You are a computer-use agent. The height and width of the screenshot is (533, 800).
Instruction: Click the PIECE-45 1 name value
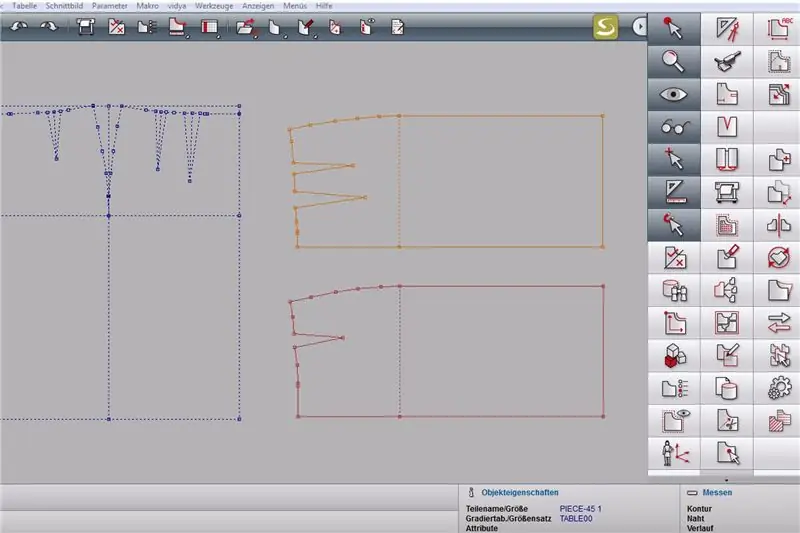[580, 509]
